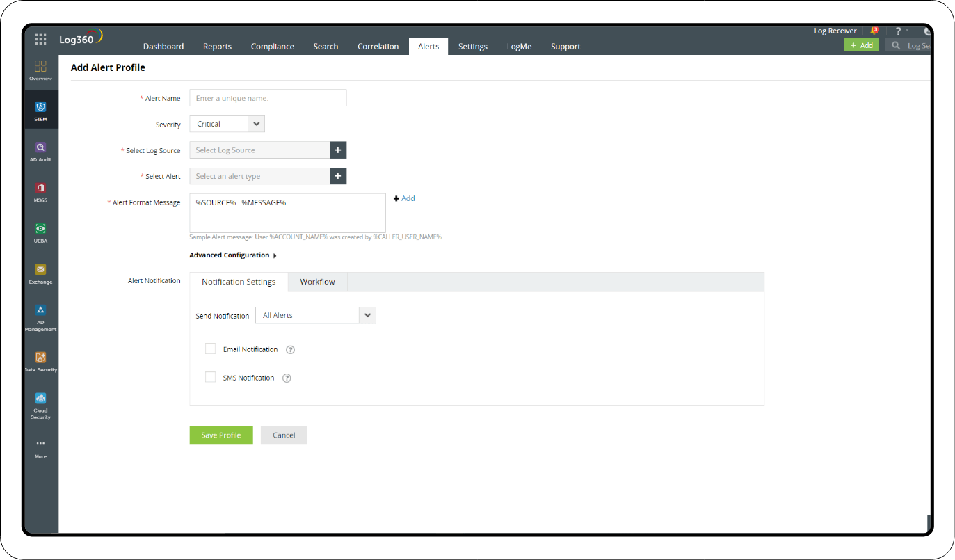The width and height of the screenshot is (955, 560).
Task: Open Select an alert type field
Action: pos(259,176)
